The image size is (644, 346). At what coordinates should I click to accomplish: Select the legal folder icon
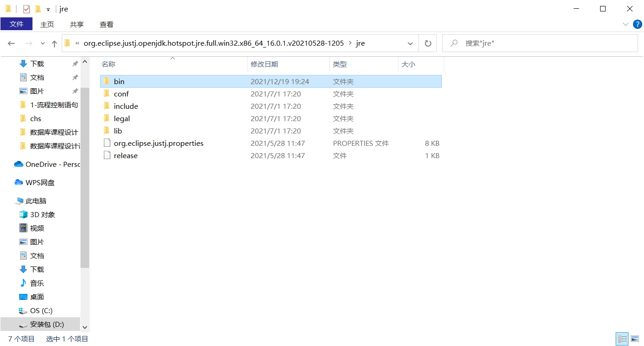click(107, 118)
